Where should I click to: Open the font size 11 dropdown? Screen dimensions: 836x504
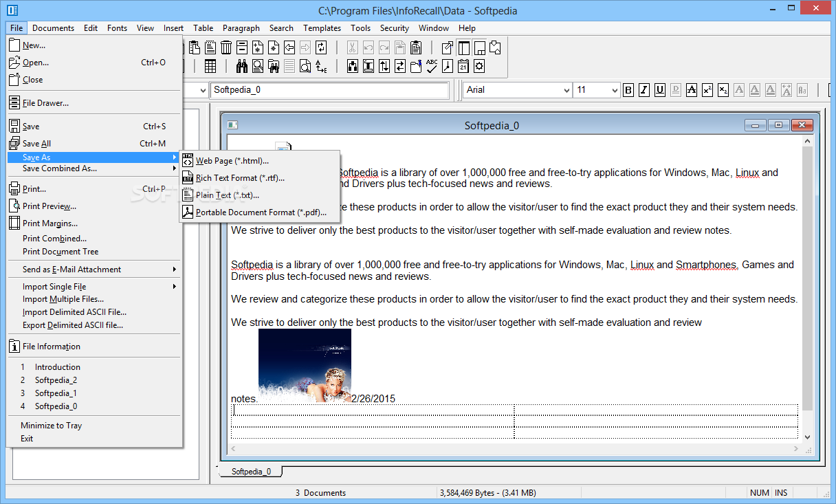[615, 90]
